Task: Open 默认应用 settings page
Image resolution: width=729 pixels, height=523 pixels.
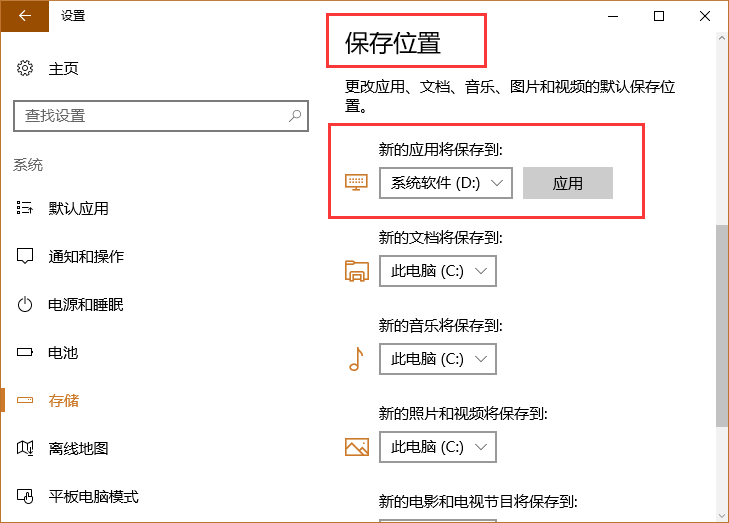Action: point(78,208)
